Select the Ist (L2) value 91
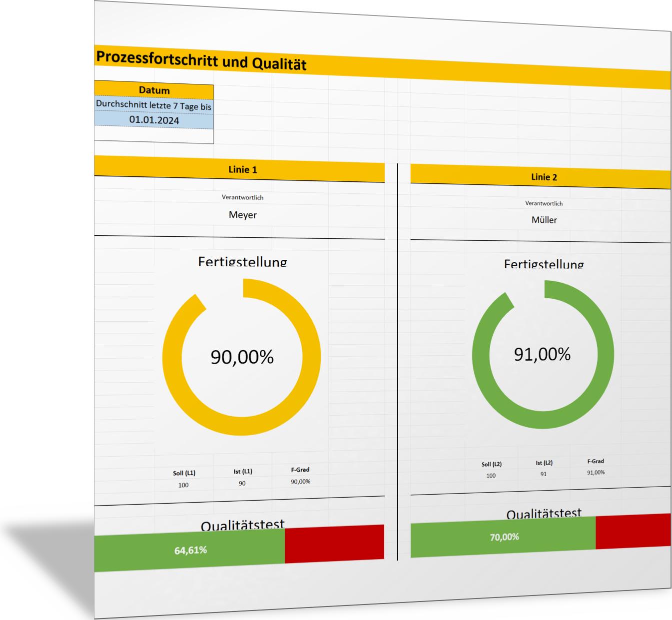This screenshot has height=620, width=672. [543, 474]
